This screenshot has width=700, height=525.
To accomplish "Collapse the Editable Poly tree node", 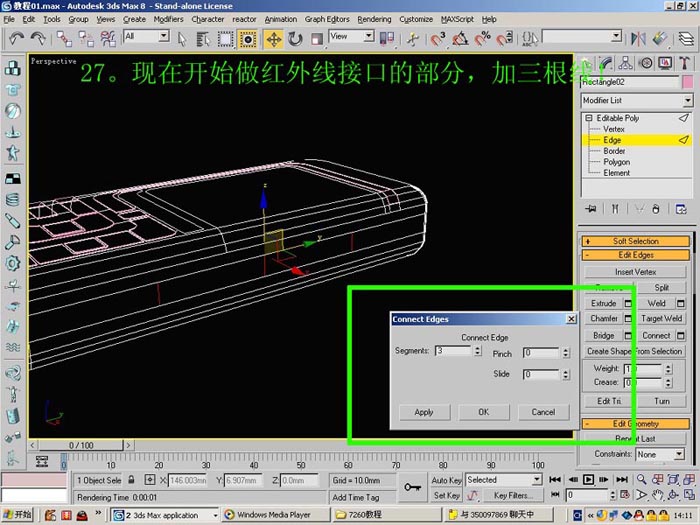I will (589, 118).
